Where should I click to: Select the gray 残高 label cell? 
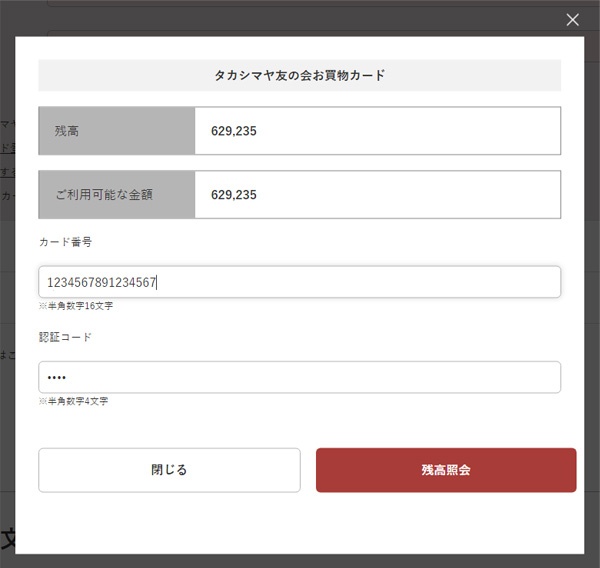click(116, 131)
